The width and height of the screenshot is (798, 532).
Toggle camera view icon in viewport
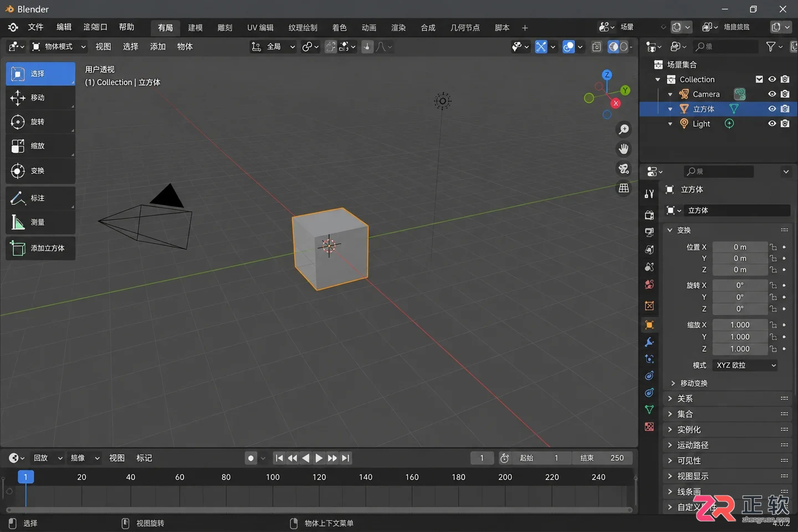point(624,169)
